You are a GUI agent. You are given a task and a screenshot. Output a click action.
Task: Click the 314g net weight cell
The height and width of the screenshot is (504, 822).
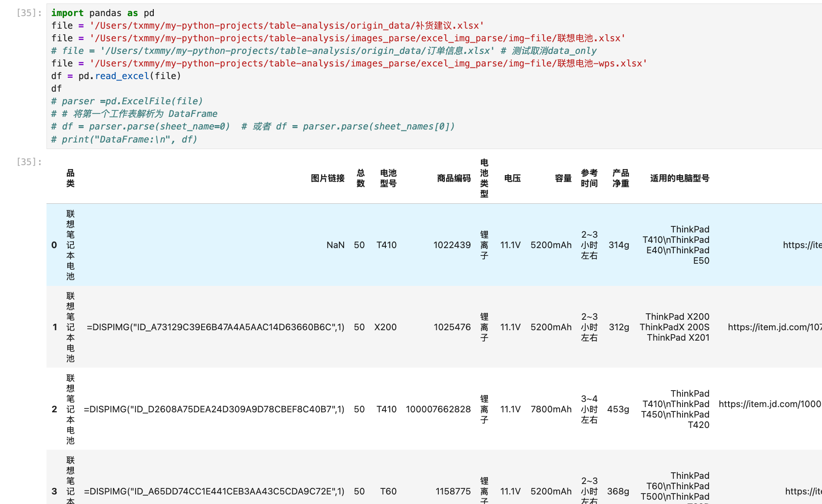619,245
